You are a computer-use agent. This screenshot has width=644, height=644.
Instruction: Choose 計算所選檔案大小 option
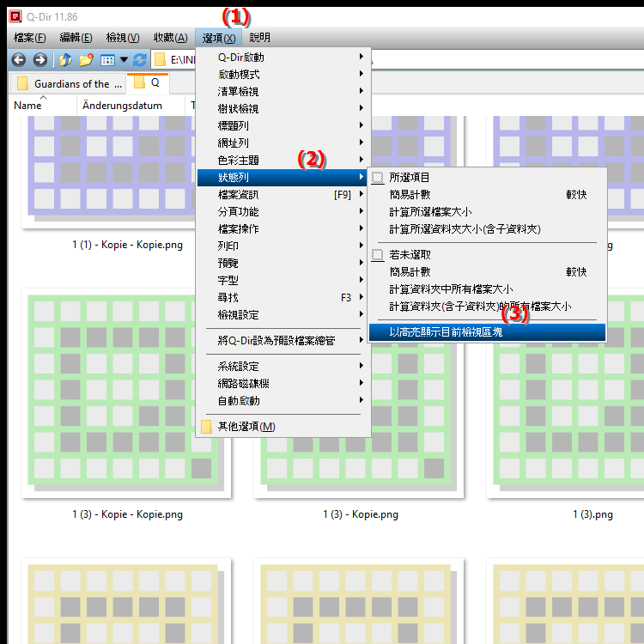coord(487,212)
